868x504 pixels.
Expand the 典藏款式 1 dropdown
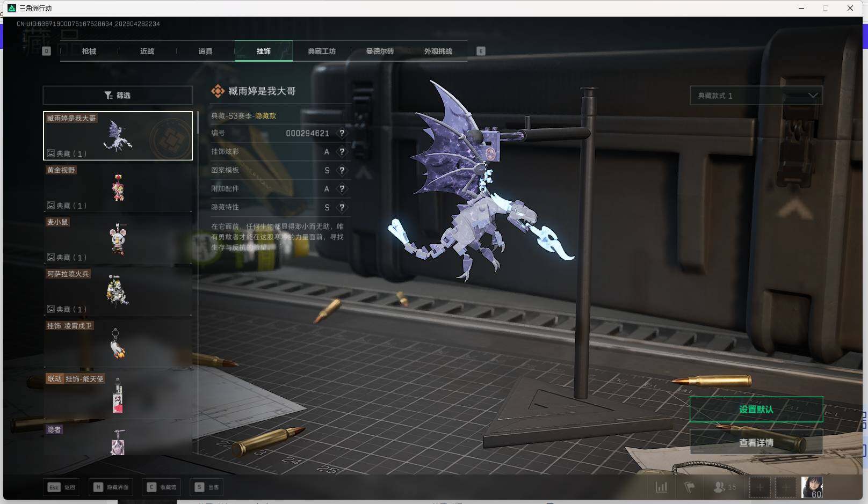[x=756, y=96]
